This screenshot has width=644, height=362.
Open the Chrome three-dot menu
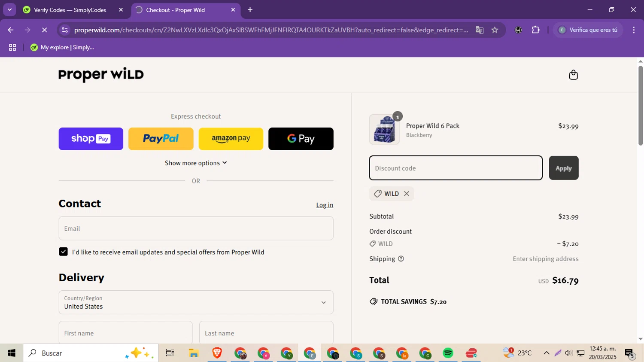click(634, 30)
